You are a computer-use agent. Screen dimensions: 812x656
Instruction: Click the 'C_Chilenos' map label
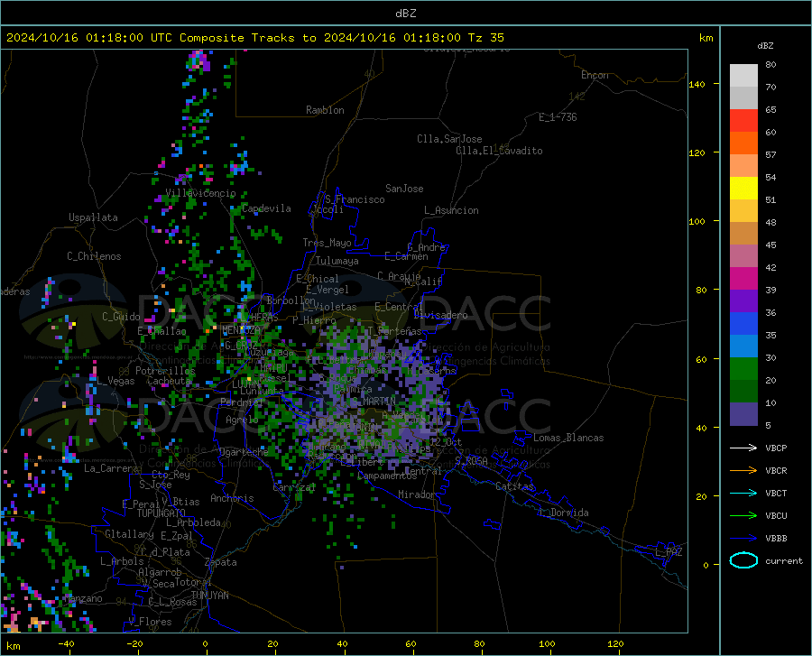[94, 256]
